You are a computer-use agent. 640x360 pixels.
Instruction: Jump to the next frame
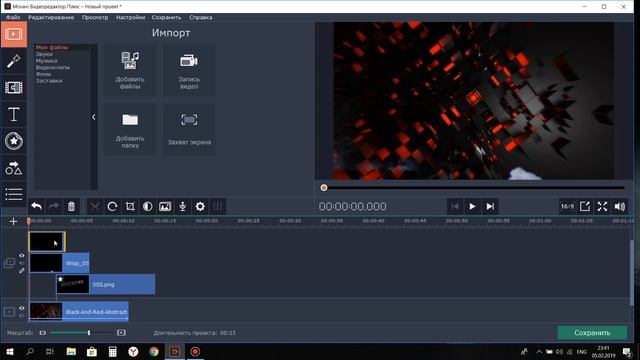tap(490, 207)
